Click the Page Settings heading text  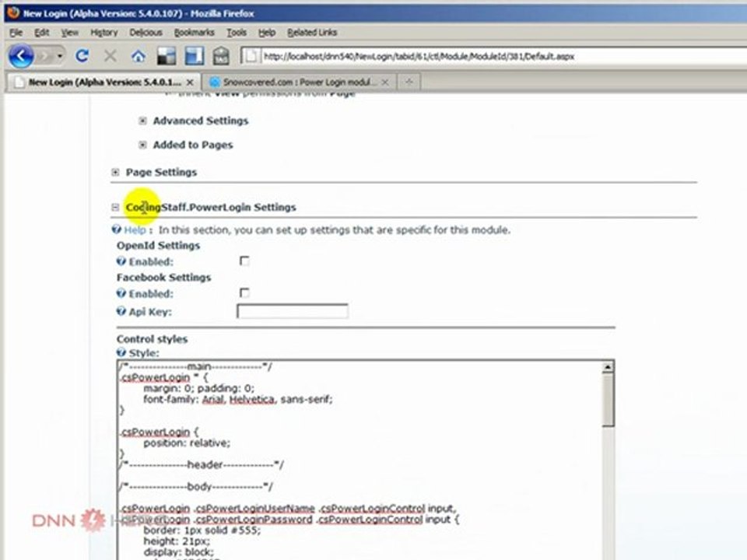[161, 173]
